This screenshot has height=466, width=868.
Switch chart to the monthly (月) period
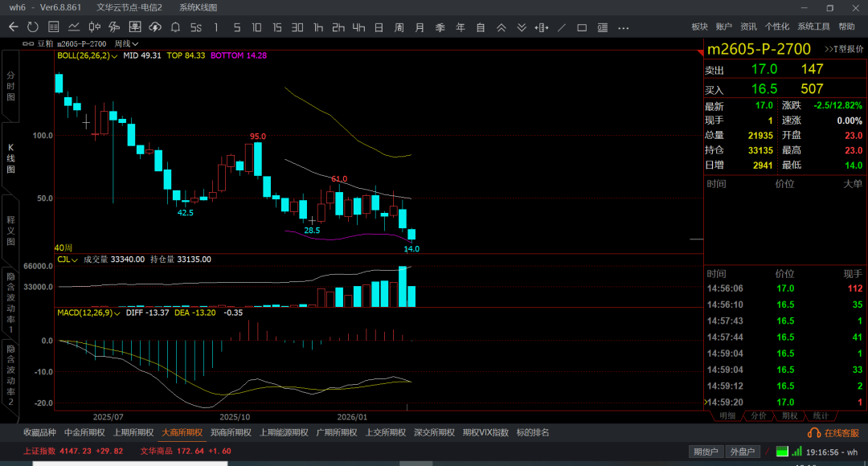click(x=420, y=27)
